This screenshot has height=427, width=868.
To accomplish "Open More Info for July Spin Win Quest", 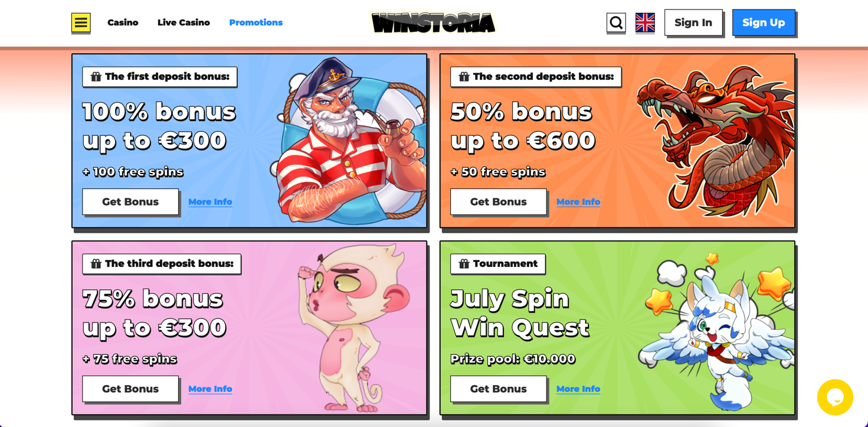I will pos(578,389).
